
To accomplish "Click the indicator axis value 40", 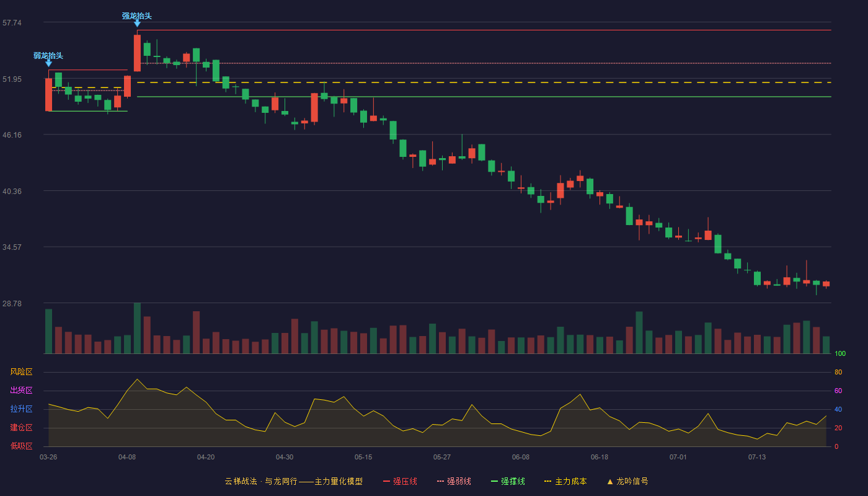I will click(x=838, y=409).
